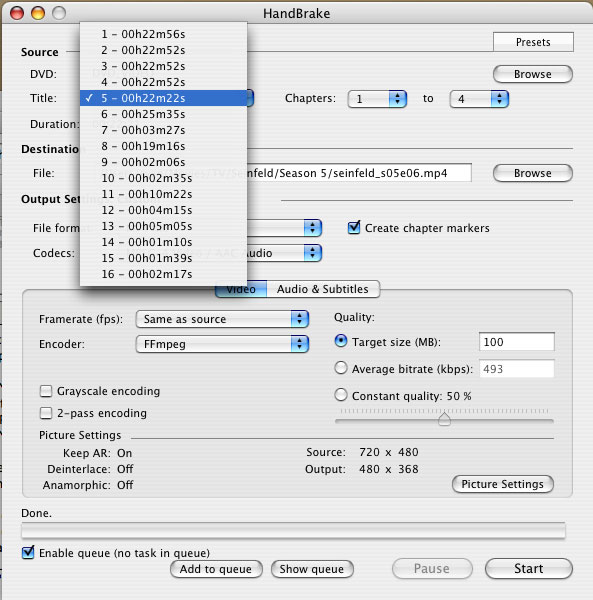Pick title 10 – 00h02m35s
Screen dimensions: 593x600
(163, 178)
